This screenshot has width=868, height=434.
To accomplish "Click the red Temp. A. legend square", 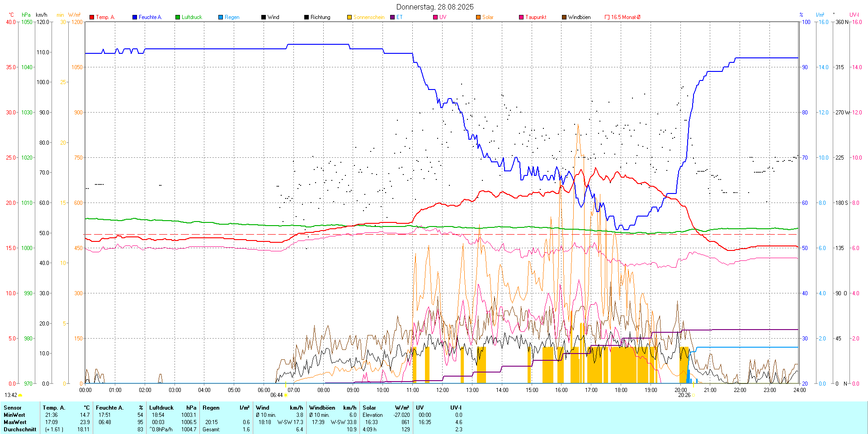I will pos(92,17).
